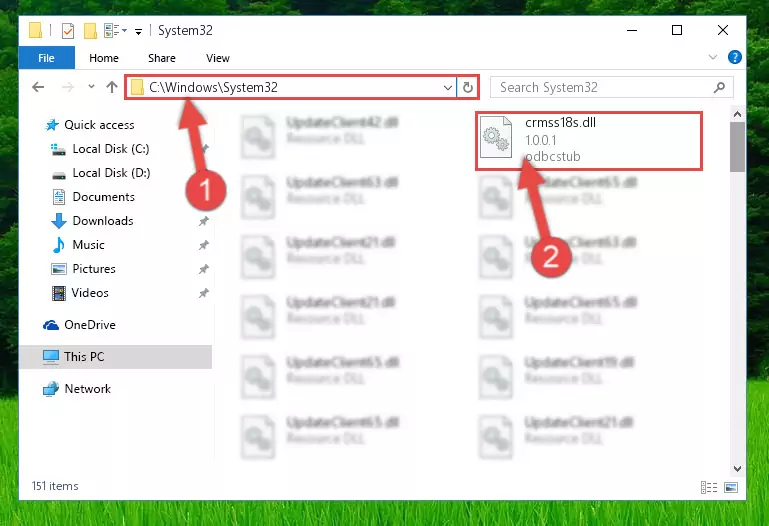Click the Search System32 field

612,87
